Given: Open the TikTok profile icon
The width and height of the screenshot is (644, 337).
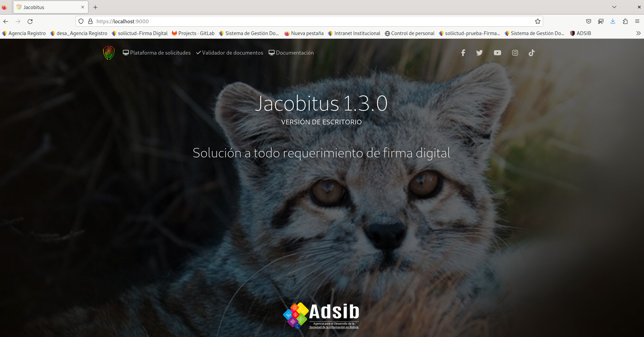Looking at the screenshot, I should tap(532, 53).
